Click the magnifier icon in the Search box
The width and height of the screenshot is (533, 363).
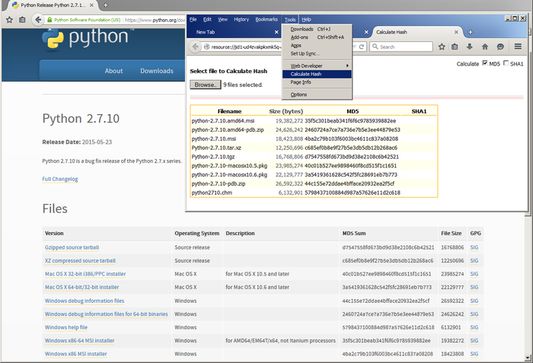tap(375, 47)
